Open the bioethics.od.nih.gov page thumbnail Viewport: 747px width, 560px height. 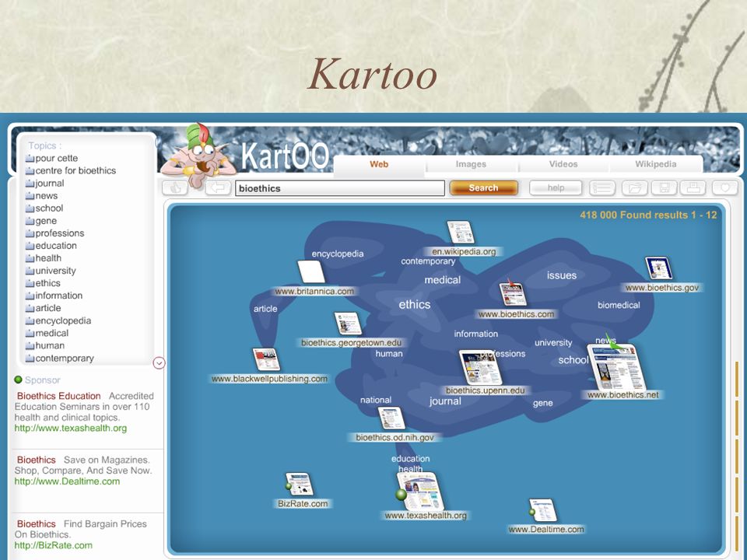[x=391, y=418]
